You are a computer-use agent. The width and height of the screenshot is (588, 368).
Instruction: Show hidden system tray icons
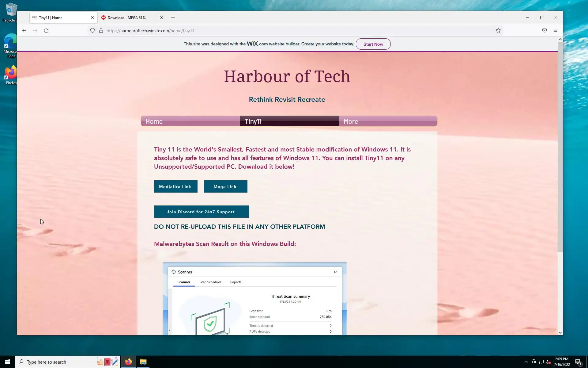(x=526, y=362)
